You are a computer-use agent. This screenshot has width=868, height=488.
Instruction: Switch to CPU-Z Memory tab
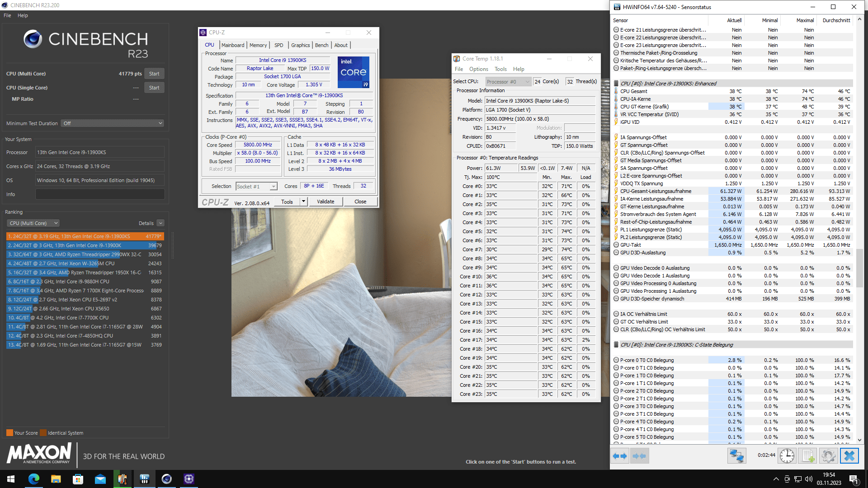[258, 45]
